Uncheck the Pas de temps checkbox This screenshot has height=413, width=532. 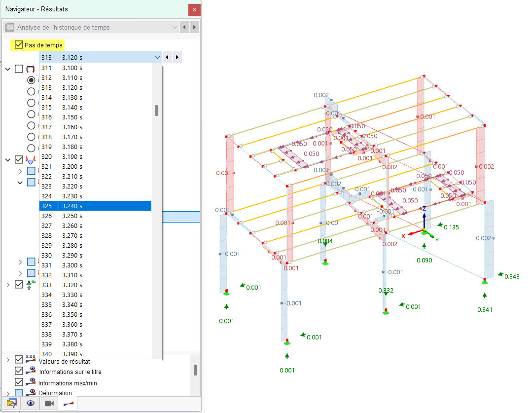19,45
